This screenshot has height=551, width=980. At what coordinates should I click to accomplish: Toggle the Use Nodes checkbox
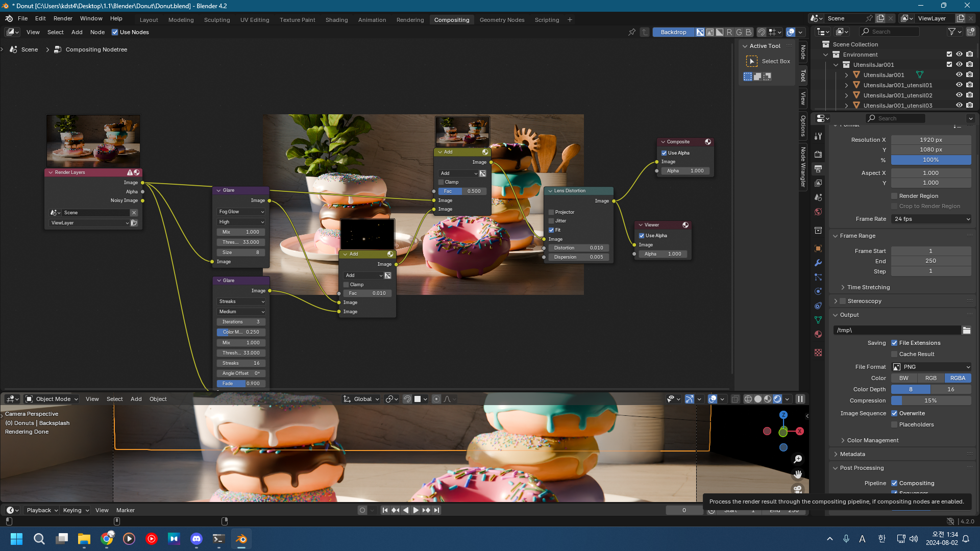(115, 32)
